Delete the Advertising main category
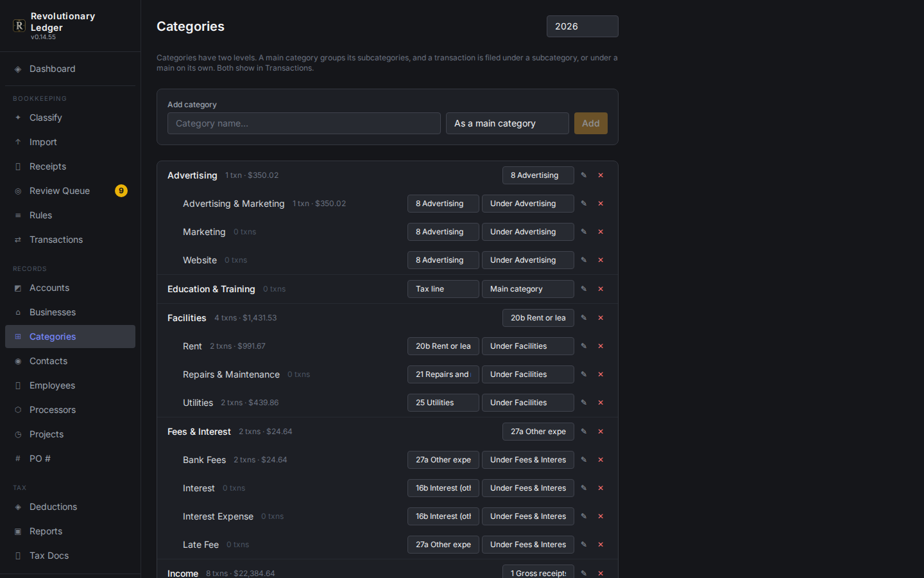Image resolution: width=924 pixels, height=578 pixels. [601, 175]
